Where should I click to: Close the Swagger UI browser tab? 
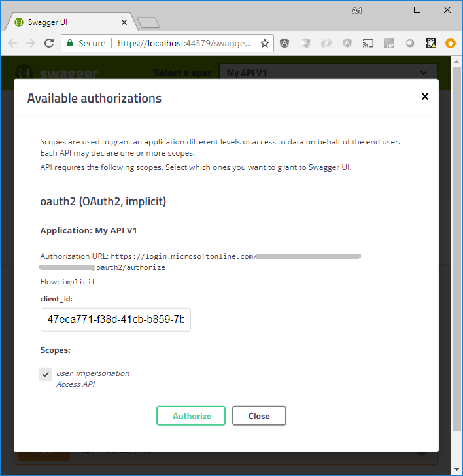pos(124,22)
